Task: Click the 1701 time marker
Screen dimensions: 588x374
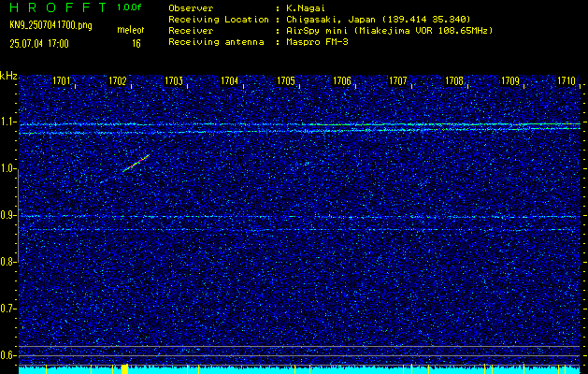Action: (x=62, y=80)
